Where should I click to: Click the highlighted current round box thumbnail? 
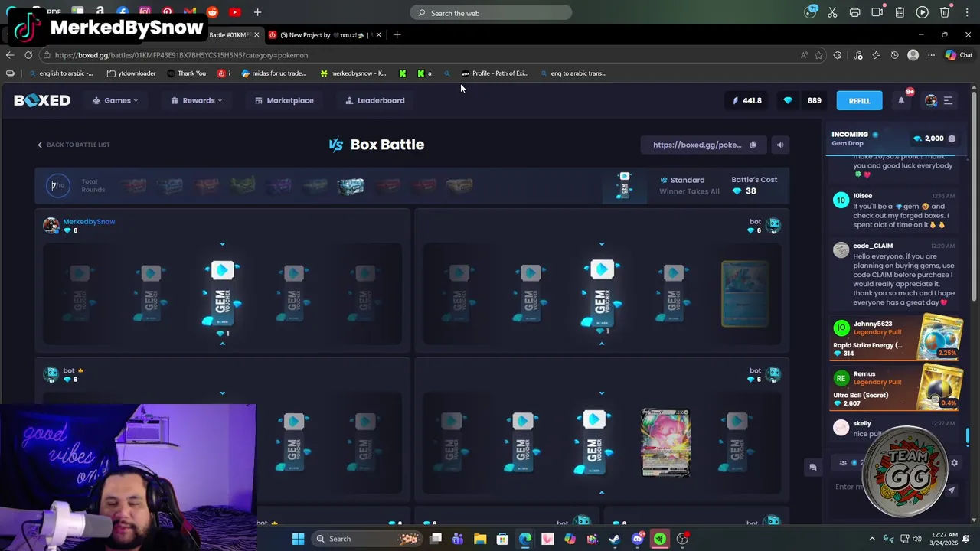[351, 186]
